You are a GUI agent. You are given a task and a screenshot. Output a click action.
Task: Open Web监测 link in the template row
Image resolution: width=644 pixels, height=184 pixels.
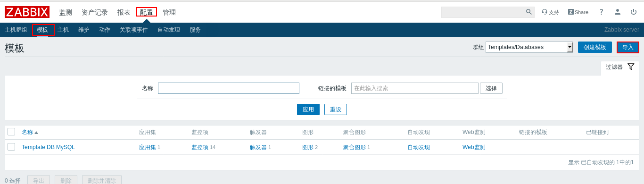tap(474, 147)
